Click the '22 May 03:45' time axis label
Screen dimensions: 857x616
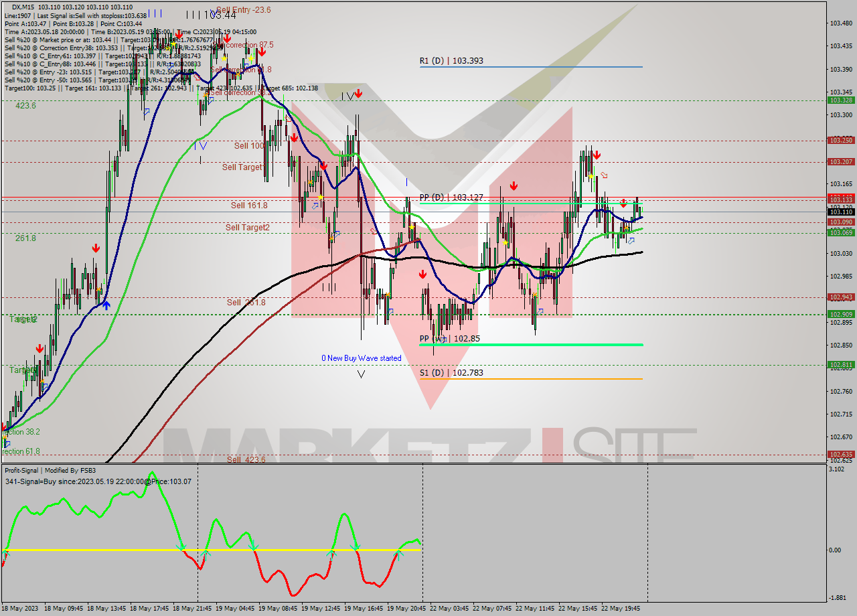coord(449,609)
